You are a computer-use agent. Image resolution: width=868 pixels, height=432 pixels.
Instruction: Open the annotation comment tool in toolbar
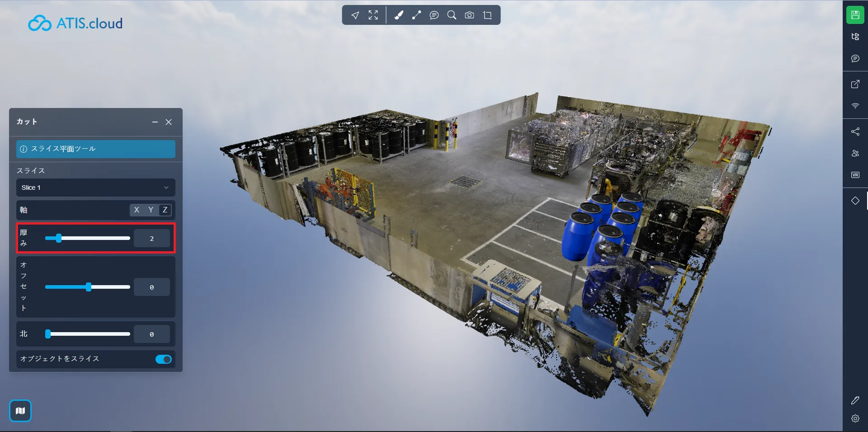click(x=434, y=15)
